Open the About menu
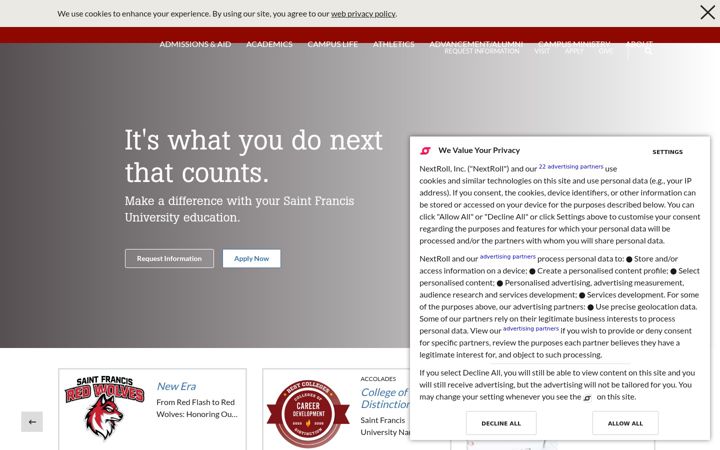 pos(639,44)
